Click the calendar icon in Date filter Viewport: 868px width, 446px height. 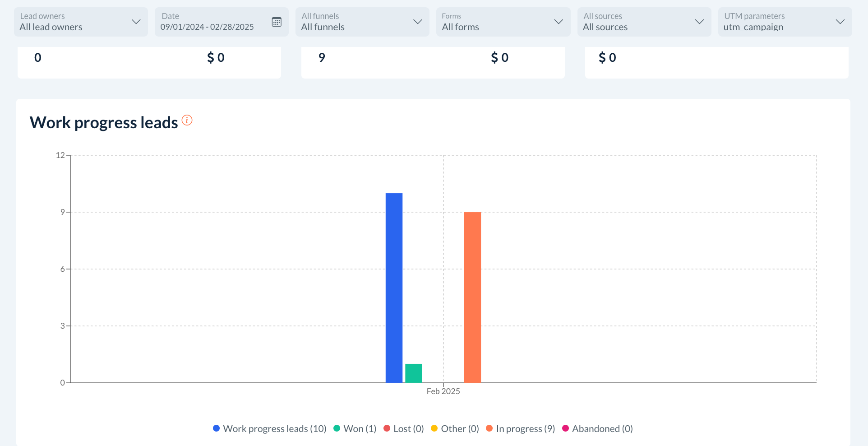[x=277, y=22]
